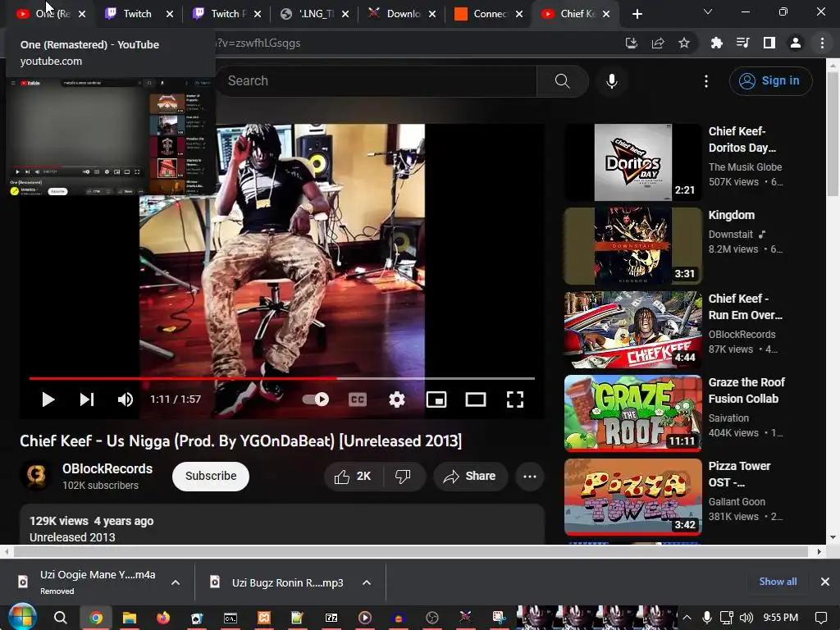The height and width of the screenshot is (630, 840).
Task: Open YouTube settings three-dot menu
Action: point(706,81)
